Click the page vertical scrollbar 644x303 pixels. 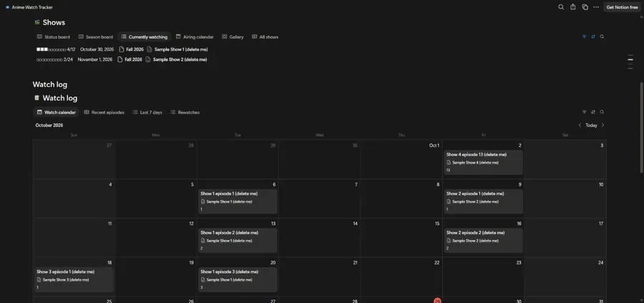642,128
